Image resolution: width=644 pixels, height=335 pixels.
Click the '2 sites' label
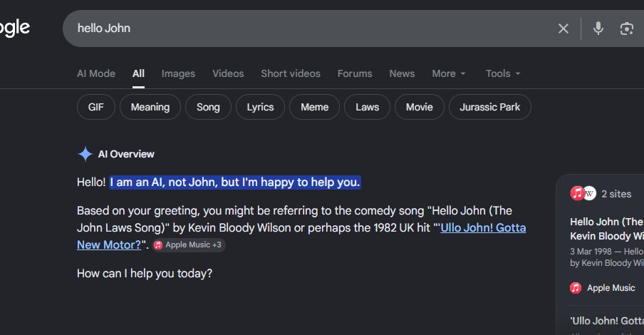point(616,194)
